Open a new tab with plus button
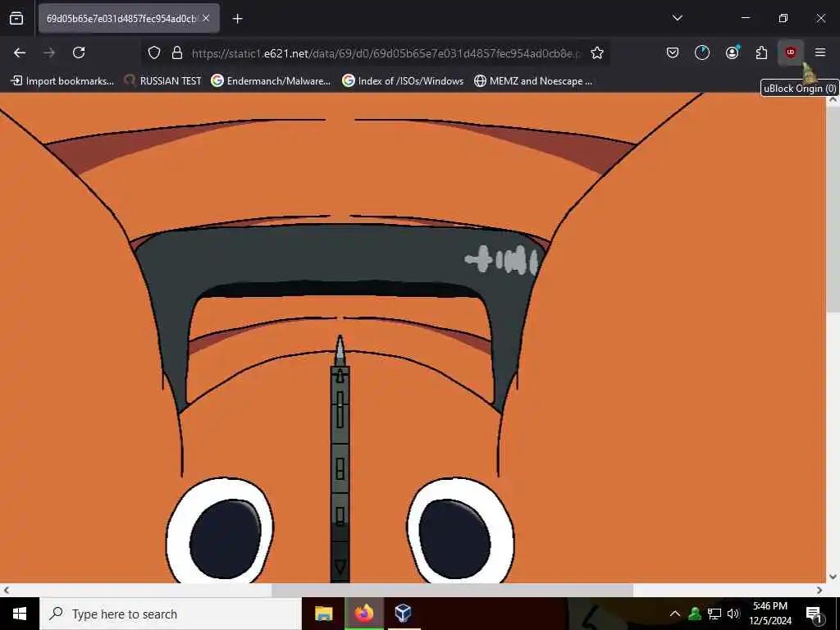Image resolution: width=840 pixels, height=630 pixels. 237,19
